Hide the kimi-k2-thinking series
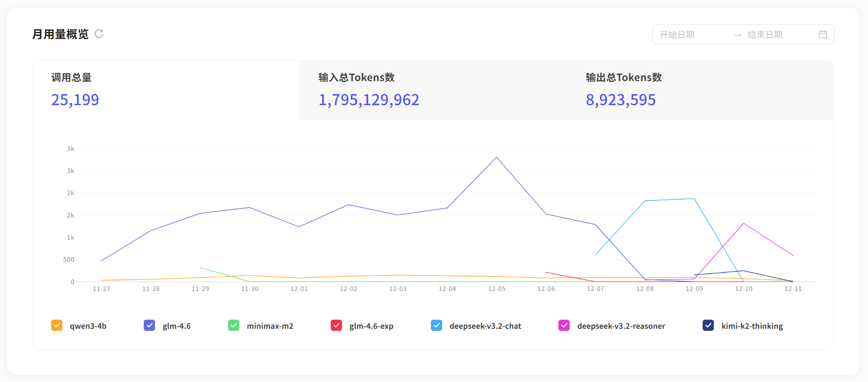The width and height of the screenshot is (868, 382). [708, 325]
